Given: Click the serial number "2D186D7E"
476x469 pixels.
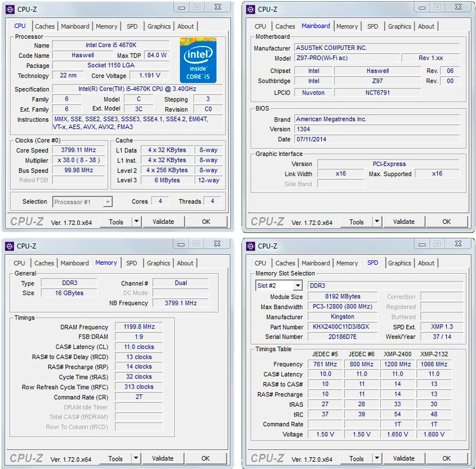Looking at the screenshot, I should 343,336.
